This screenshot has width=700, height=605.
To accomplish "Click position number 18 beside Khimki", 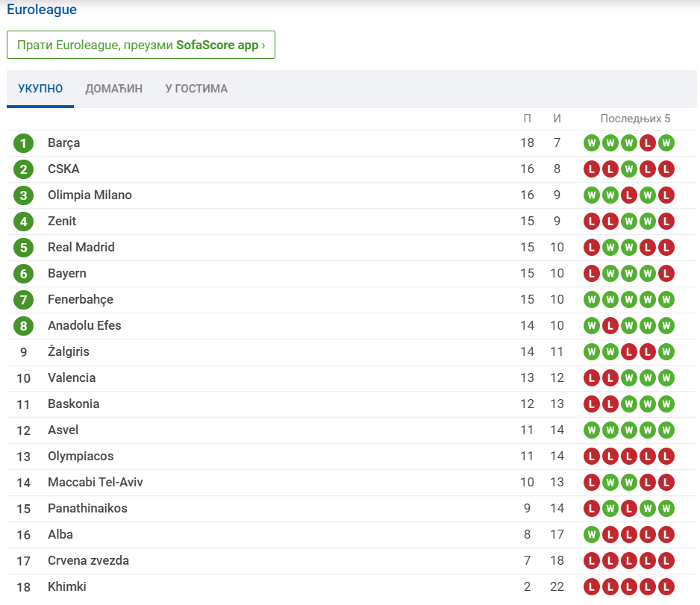I will point(24,588).
